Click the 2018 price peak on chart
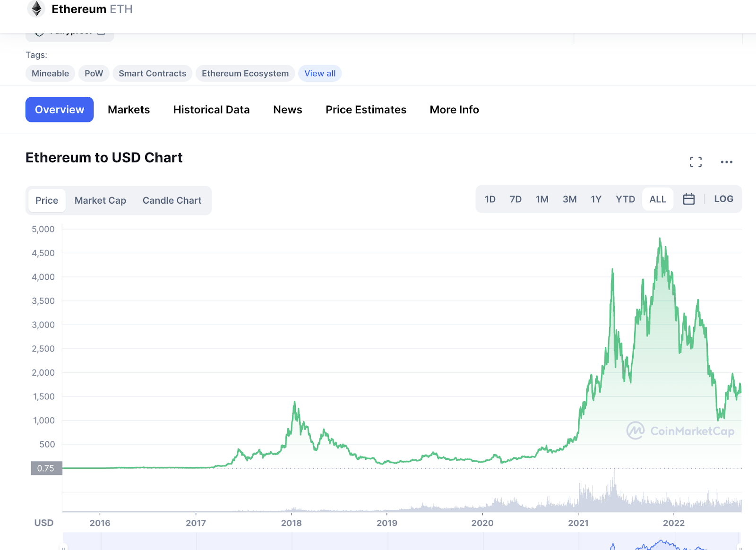The image size is (756, 550). [x=294, y=403]
